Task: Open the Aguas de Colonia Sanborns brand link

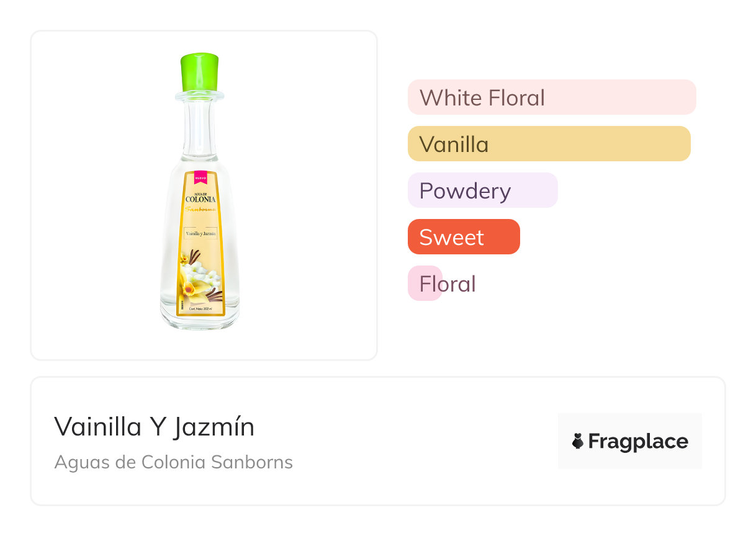Action: pyautogui.click(x=173, y=462)
